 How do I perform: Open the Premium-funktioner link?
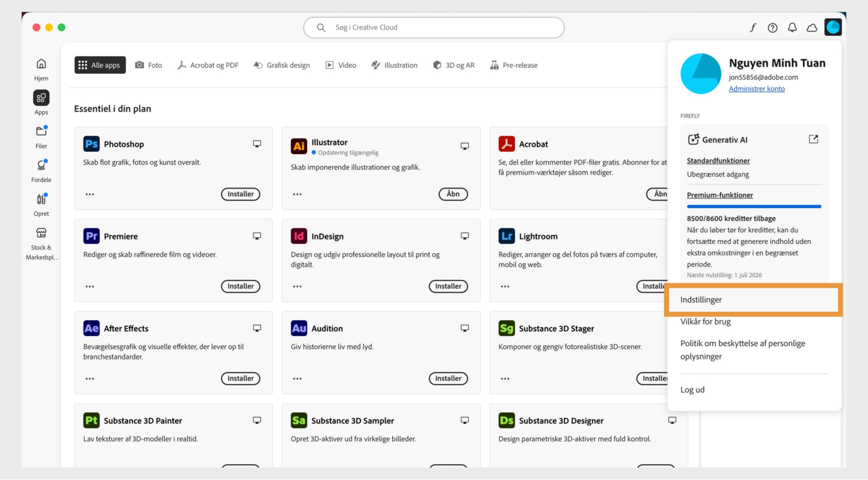[x=720, y=195]
